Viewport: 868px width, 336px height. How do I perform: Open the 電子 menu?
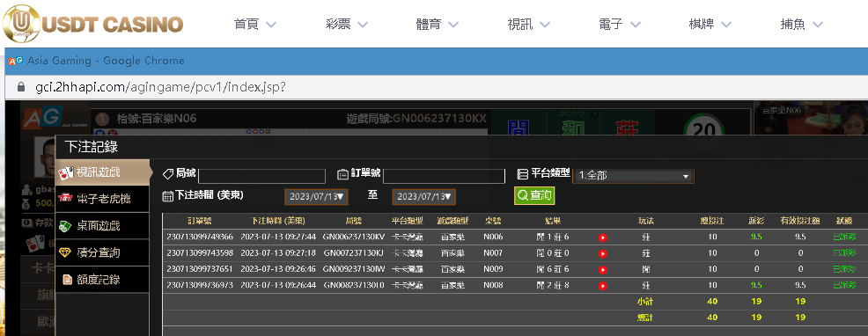tap(620, 25)
